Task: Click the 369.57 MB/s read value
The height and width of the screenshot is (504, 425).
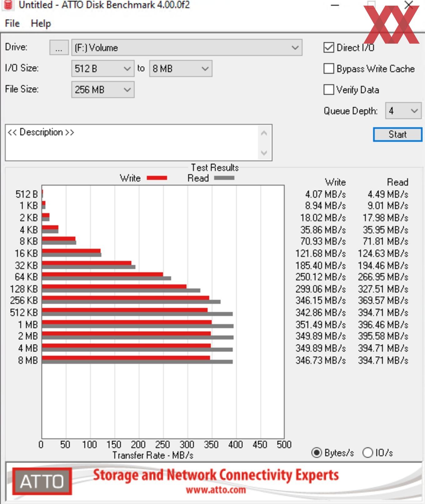Action: coord(383,300)
